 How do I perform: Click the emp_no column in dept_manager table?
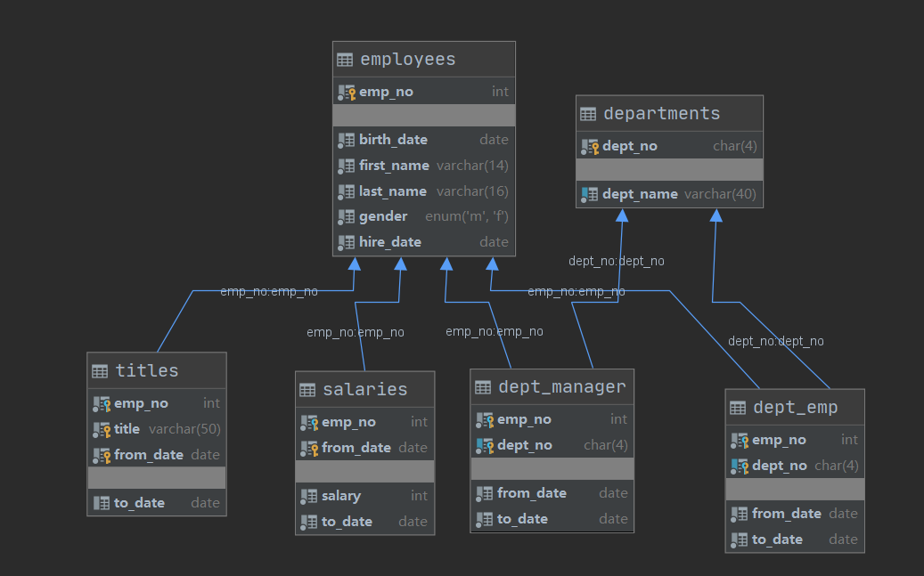[x=552, y=419]
